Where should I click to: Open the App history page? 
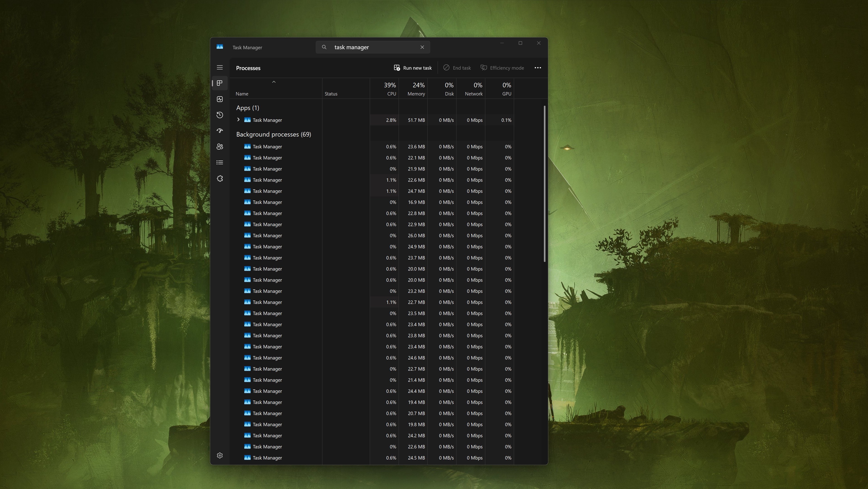coord(220,115)
